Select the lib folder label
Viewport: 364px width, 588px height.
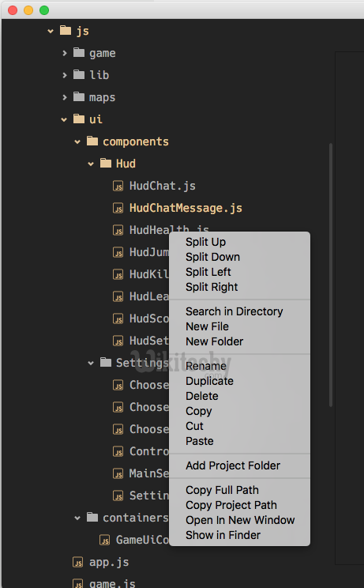click(99, 75)
